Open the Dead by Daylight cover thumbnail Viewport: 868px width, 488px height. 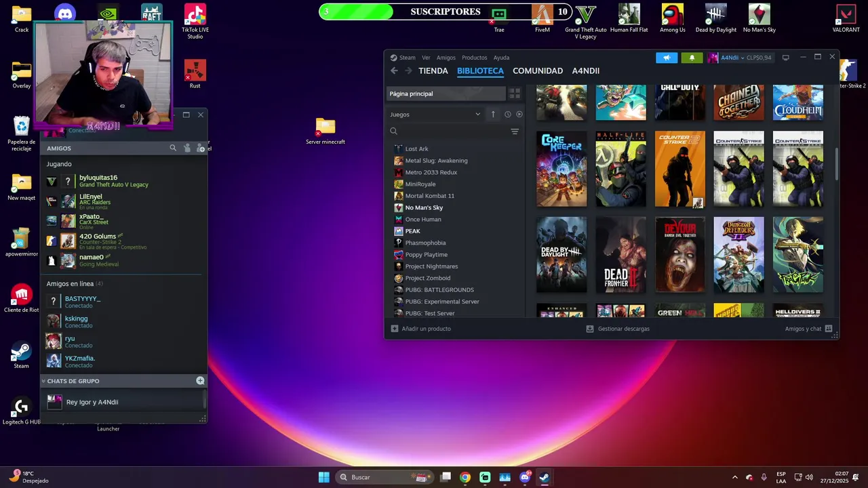click(x=561, y=255)
